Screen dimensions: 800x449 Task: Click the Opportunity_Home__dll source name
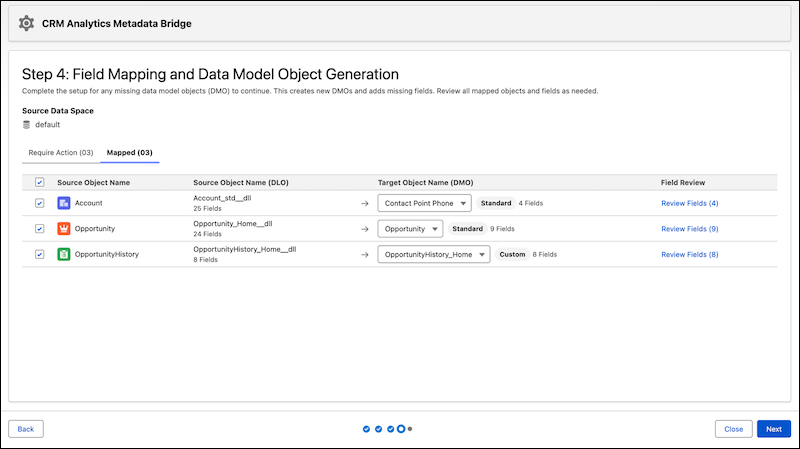click(x=233, y=223)
